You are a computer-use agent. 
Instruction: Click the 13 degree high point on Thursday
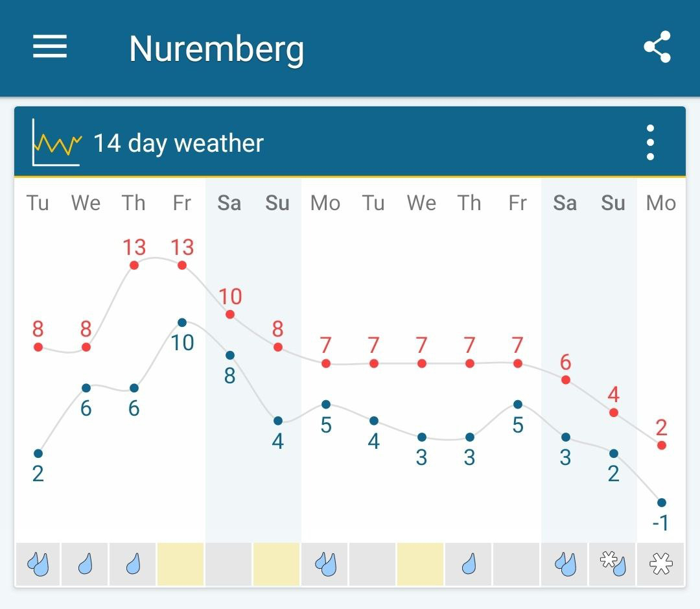pyautogui.click(x=134, y=265)
